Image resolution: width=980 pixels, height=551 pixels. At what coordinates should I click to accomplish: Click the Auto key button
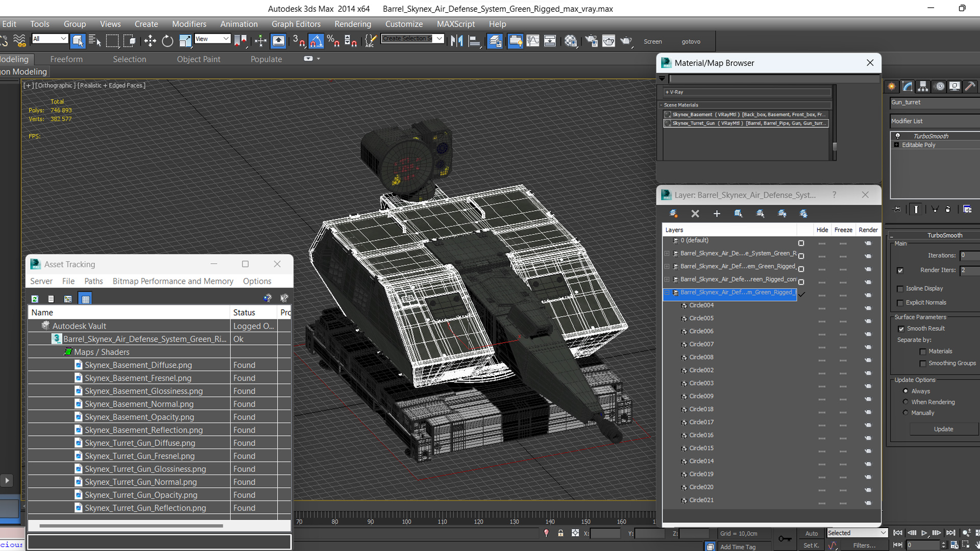(x=812, y=533)
